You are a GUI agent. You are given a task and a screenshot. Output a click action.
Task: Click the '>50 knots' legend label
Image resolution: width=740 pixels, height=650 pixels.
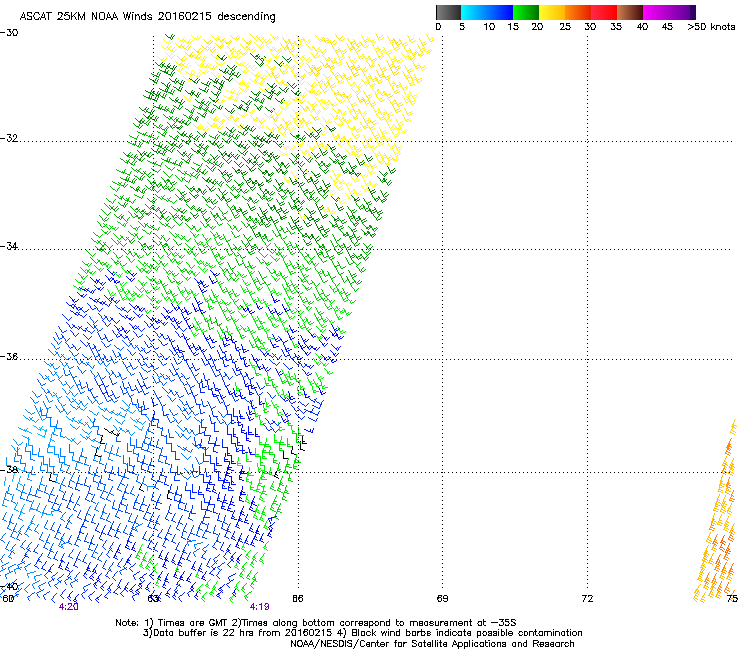coord(711,28)
